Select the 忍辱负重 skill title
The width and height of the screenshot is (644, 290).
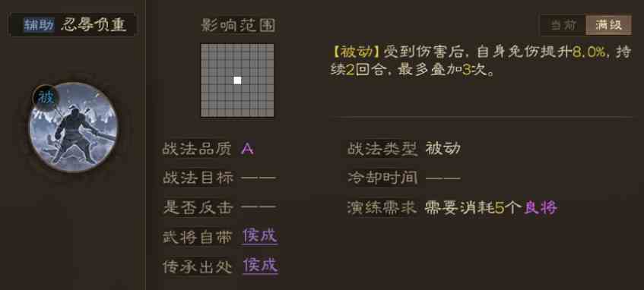point(94,25)
